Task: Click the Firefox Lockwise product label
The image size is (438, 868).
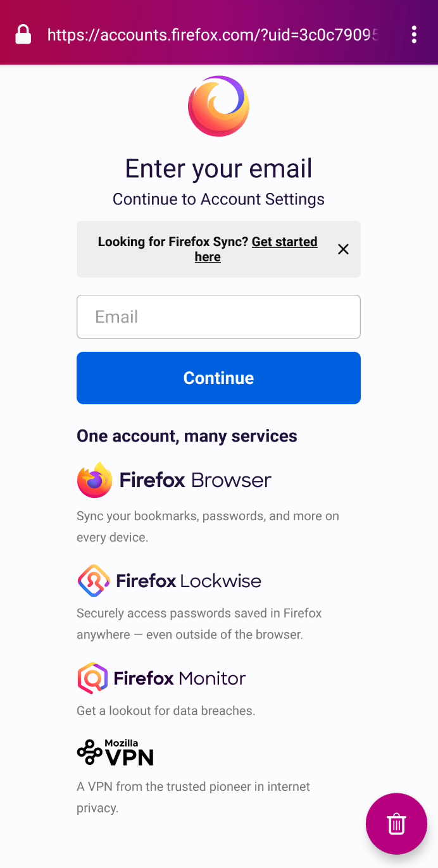Action: [x=188, y=580]
